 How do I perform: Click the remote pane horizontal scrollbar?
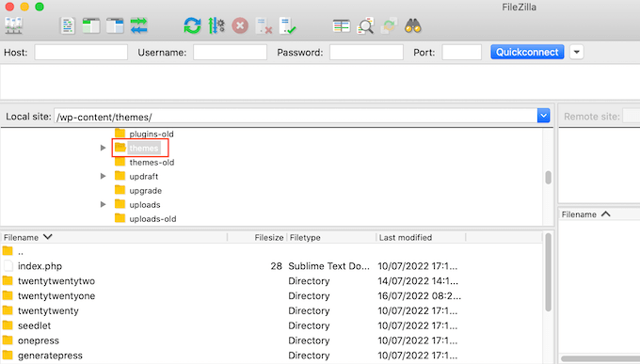click(600, 358)
